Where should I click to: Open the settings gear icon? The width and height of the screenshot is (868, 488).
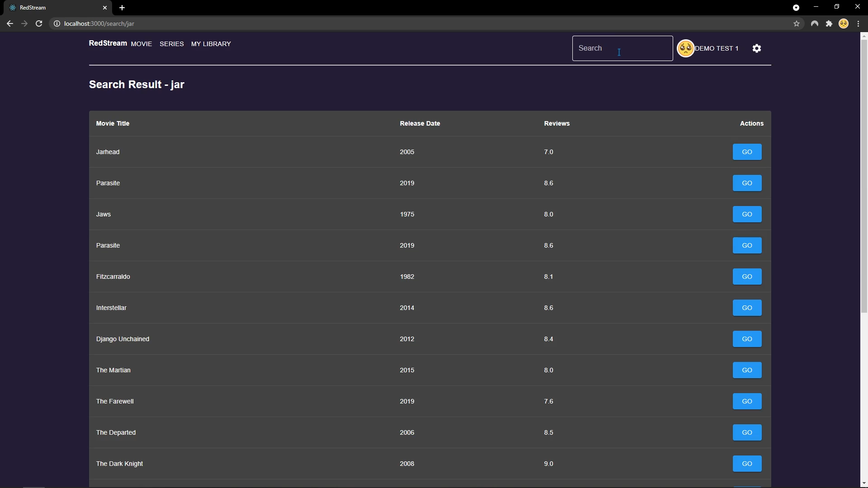(x=757, y=48)
